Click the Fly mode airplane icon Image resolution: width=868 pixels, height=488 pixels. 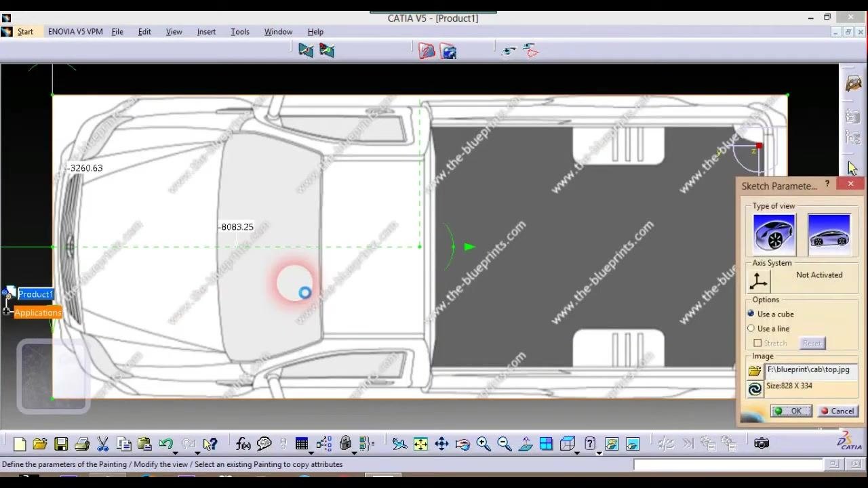[399, 444]
